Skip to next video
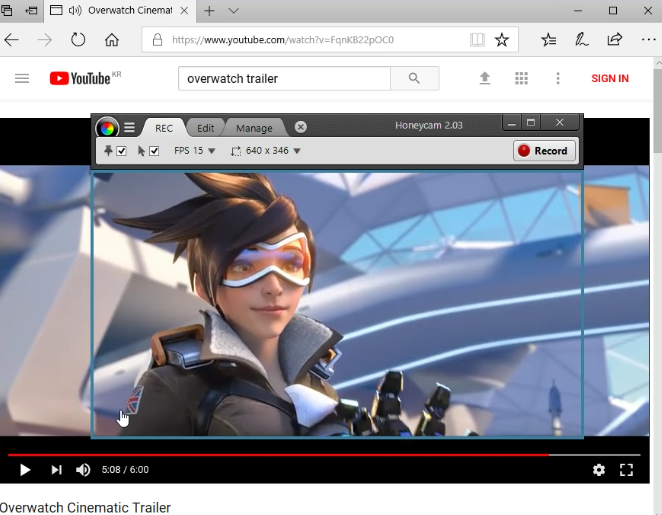 coord(56,470)
